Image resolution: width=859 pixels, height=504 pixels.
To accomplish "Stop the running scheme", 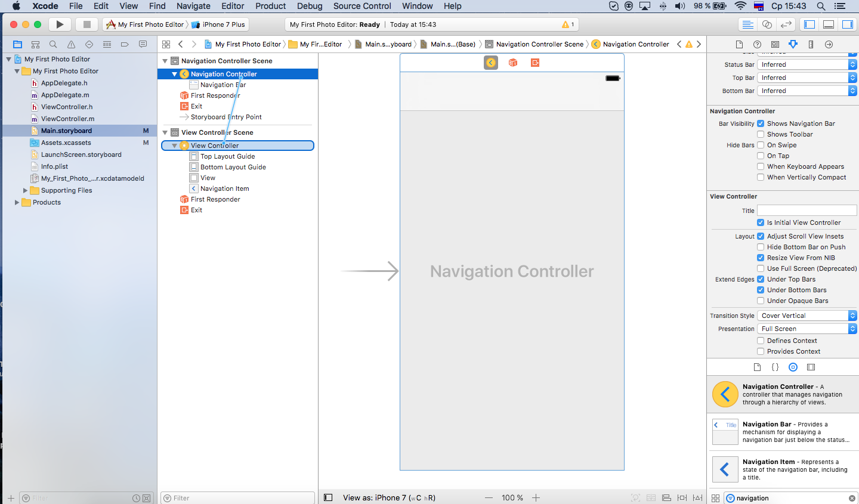I will coord(86,24).
